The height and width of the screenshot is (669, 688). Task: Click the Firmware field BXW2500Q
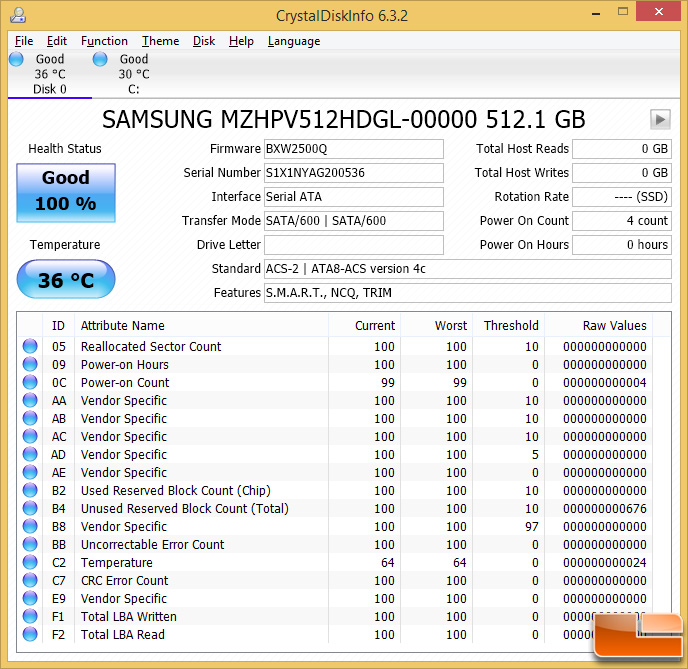coord(354,149)
